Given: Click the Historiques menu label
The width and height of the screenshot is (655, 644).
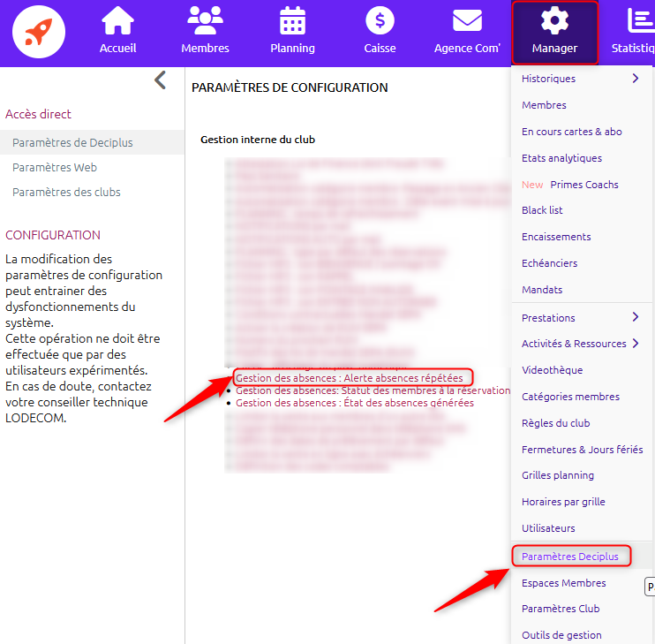Looking at the screenshot, I should 548,79.
